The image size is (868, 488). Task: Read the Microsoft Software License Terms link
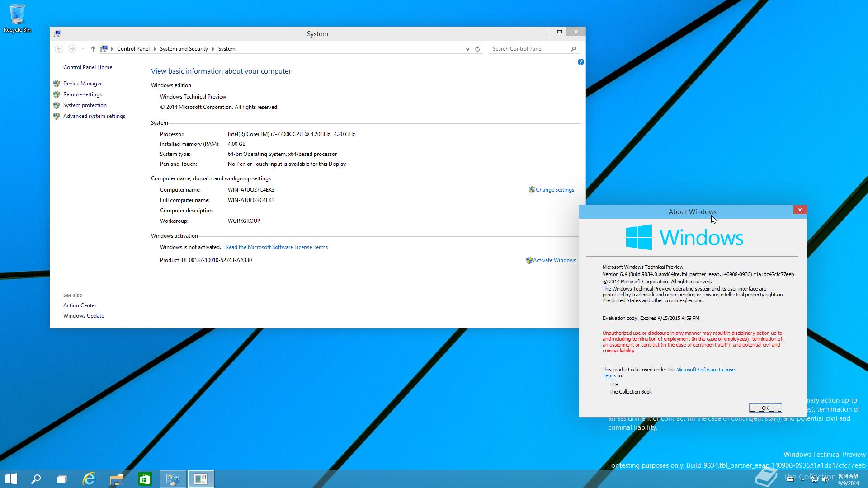click(277, 247)
